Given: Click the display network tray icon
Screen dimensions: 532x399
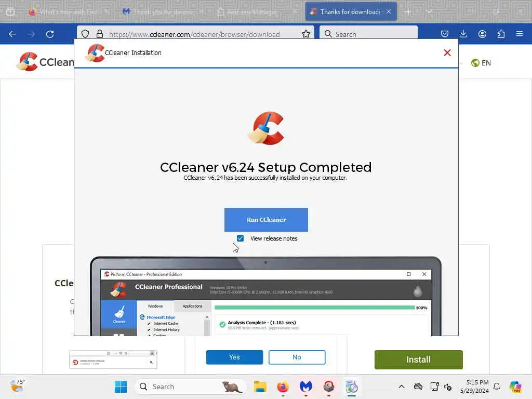Looking at the screenshot, I should (x=435, y=387).
